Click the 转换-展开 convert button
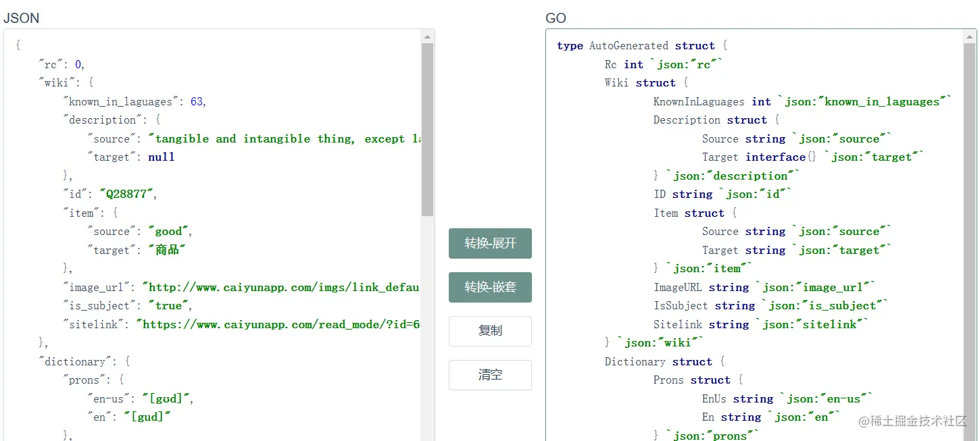This screenshot has width=980, height=441. [490, 243]
